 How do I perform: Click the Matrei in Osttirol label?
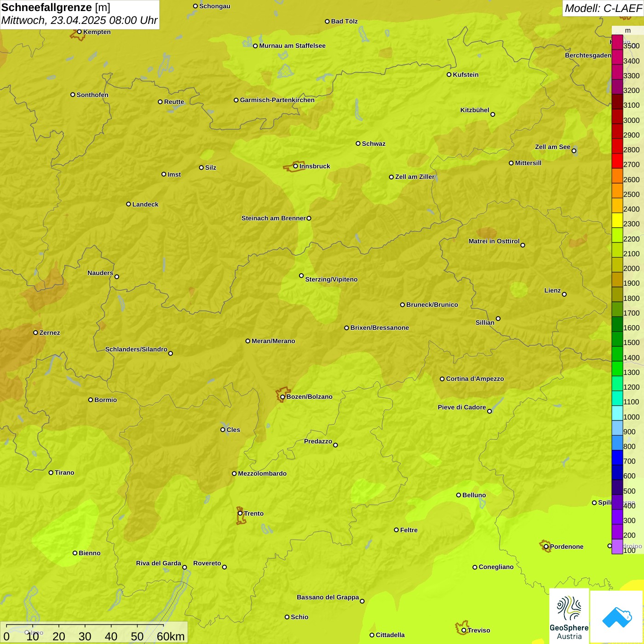point(494,241)
